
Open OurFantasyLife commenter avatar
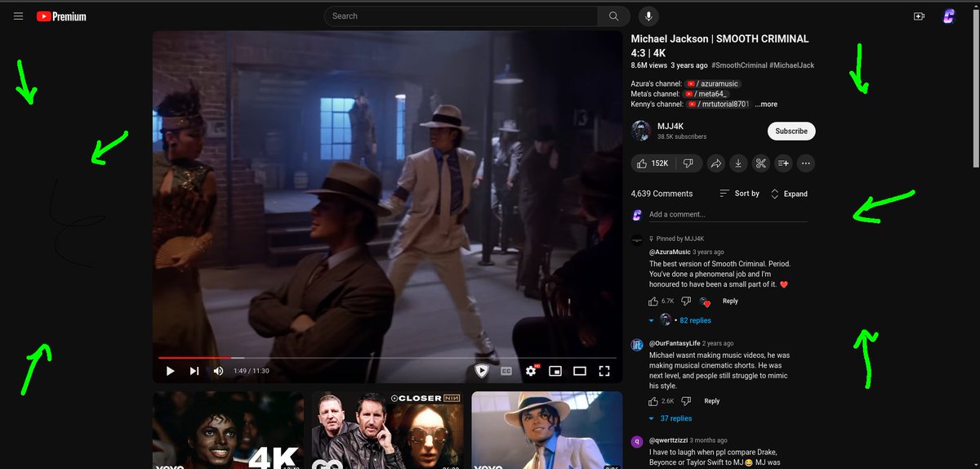(x=637, y=345)
